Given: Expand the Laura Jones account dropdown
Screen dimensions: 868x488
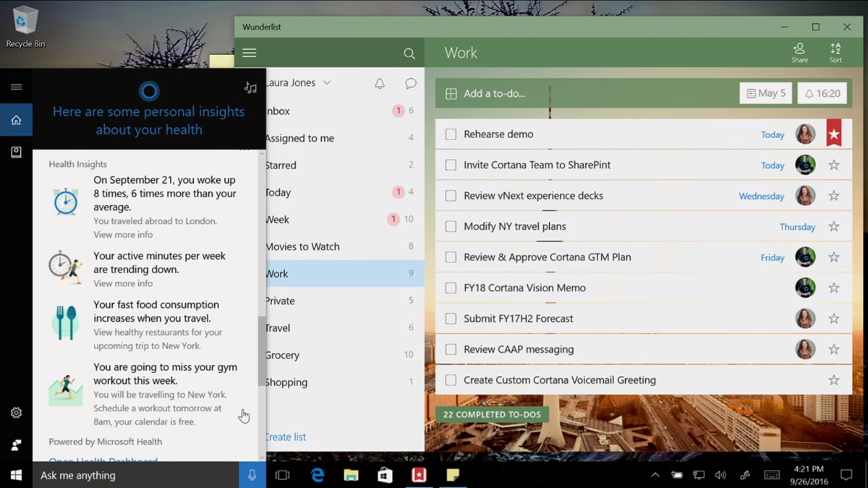Looking at the screenshot, I should click(327, 83).
